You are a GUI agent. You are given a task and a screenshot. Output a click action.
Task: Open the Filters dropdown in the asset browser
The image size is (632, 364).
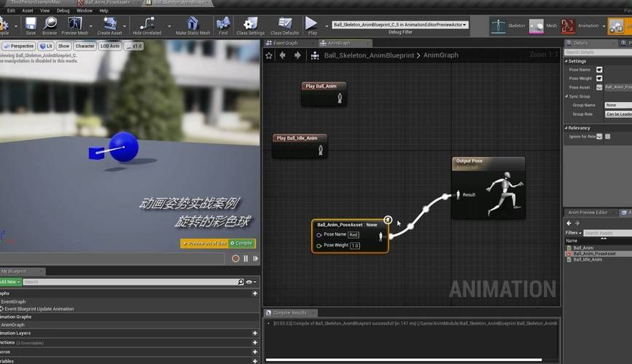(573, 233)
